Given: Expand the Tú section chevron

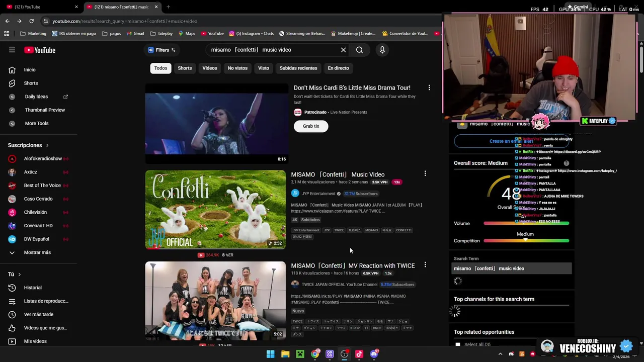Looking at the screenshot, I should point(19,275).
